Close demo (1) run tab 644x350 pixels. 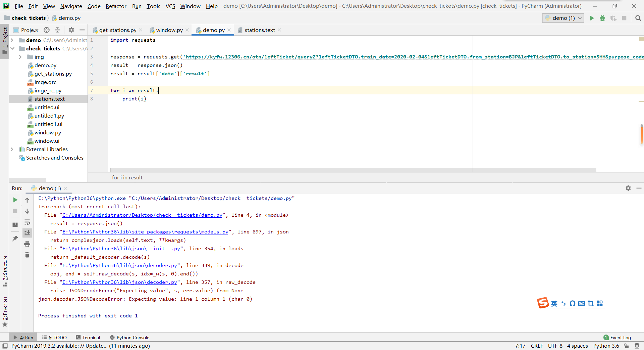tap(66, 188)
